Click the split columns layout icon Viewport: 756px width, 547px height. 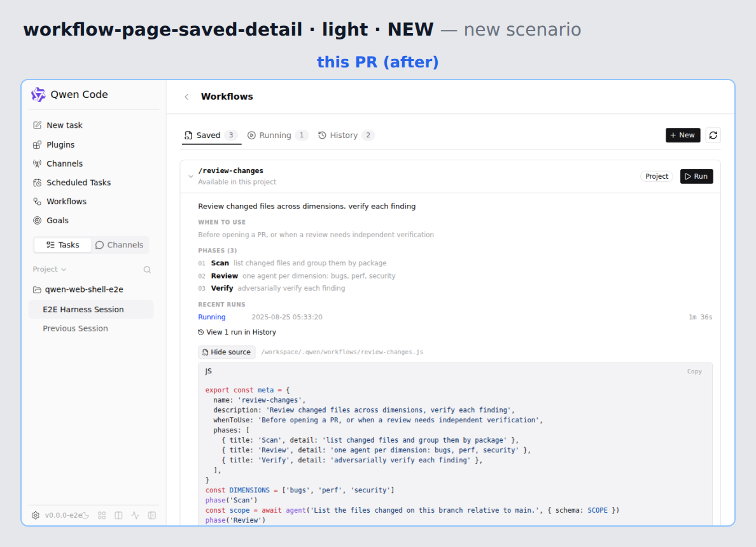pyautogui.click(x=118, y=515)
